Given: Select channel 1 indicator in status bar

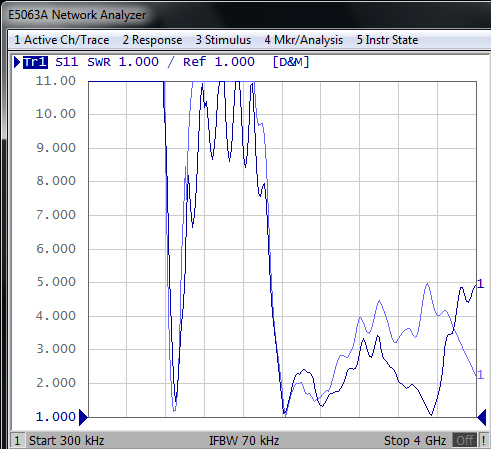Looking at the screenshot, I should point(17,441).
